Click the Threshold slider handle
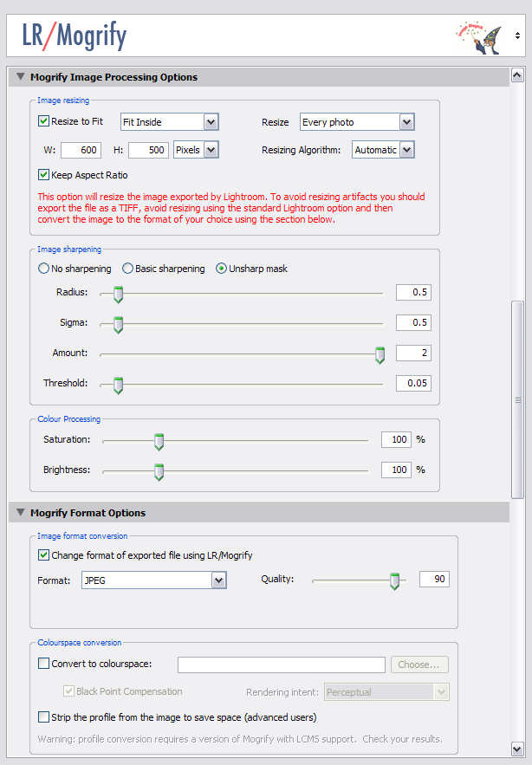Image resolution: width=532 pixels, height=765 pixels. [x=118, y=386]
